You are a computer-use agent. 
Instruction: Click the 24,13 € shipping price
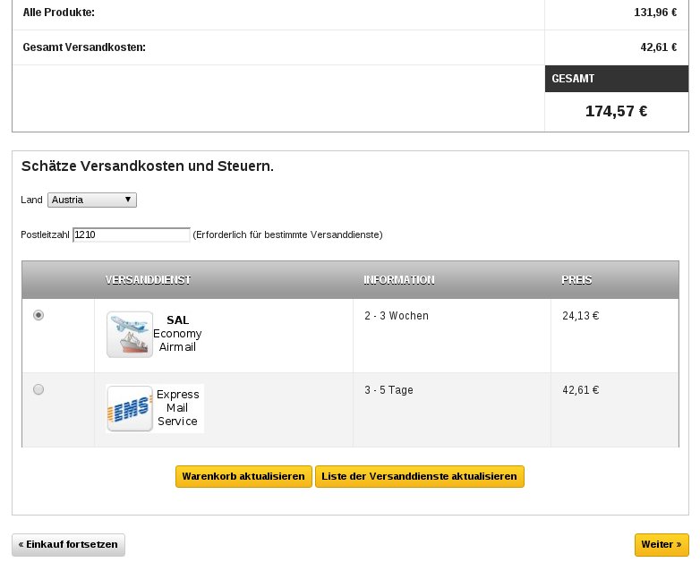[x=580, y=316]
